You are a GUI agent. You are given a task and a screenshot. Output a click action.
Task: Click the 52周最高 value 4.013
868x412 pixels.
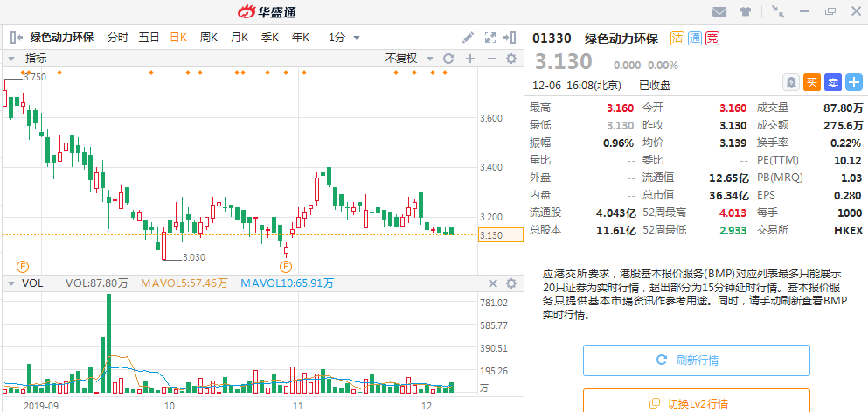tap(733, 213)
